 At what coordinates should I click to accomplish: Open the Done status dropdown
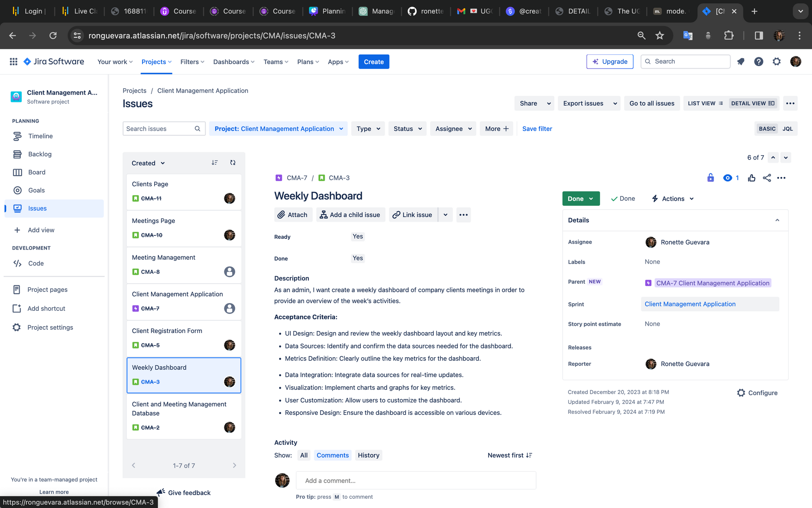point(580,199)
